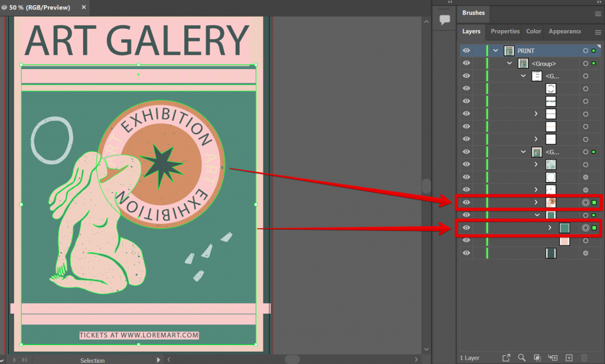Collapse the PRINT layer group
This screenshot has height=364, width=605.
click(x=495, y=50)
